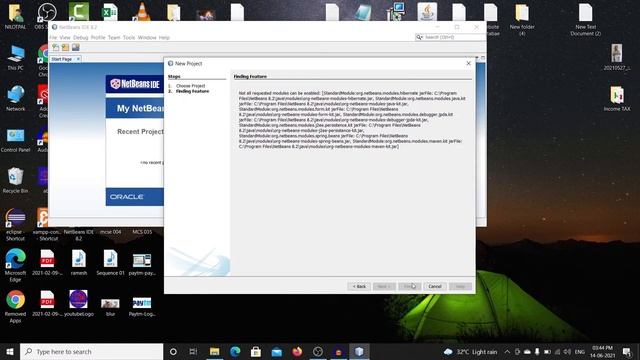The height and width of the screenshot is (360, 640).
Task: Select the Control Panel desktop icon
Action: click(x=16, y=140)
